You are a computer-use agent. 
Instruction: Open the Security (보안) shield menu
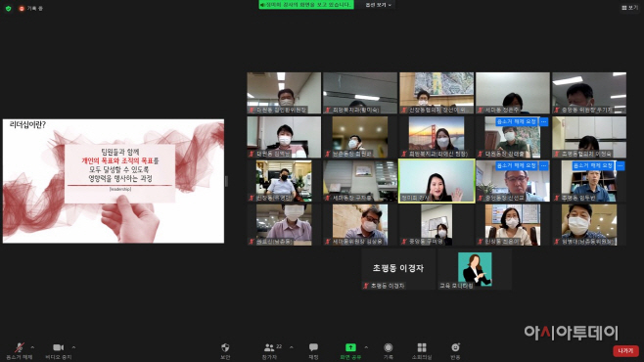(225, 351)
